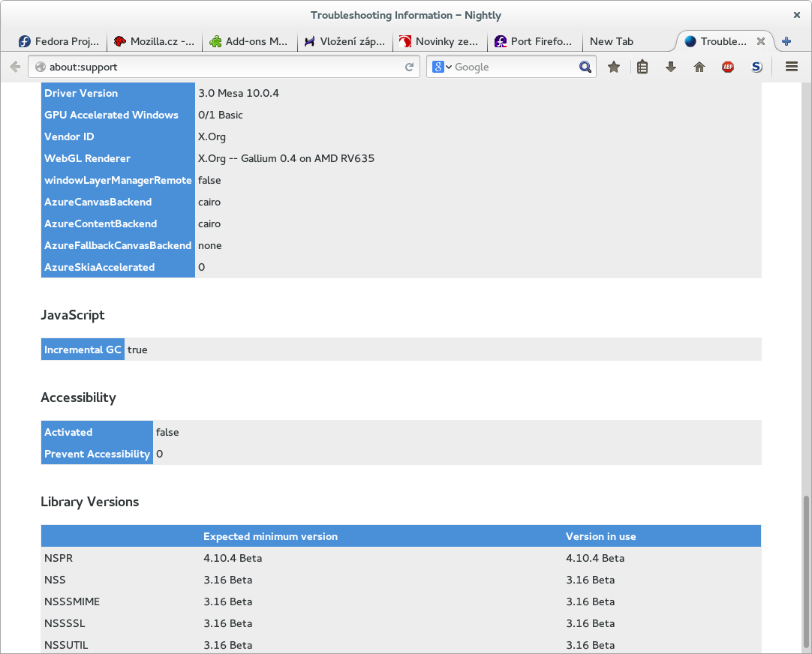Click globe identity icon in URL bar
The height and width of the screenshot is (654, 812).
[41, 67]
